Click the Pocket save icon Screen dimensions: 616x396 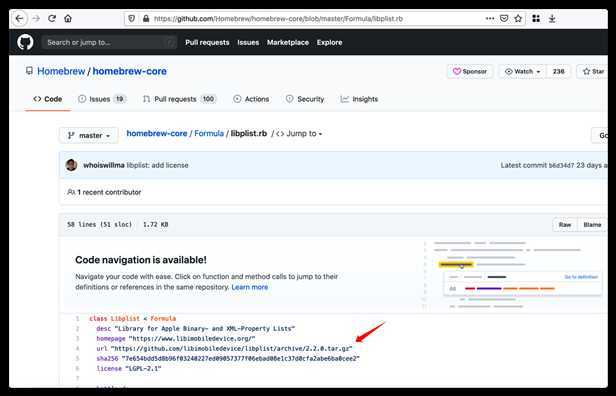click(x=504, y=18)
